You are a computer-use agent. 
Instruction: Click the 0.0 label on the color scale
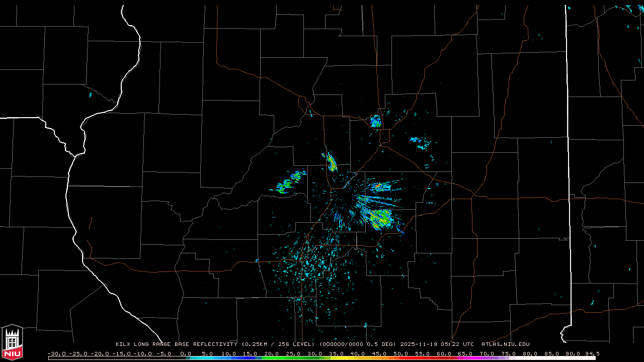tap(186, 353)
